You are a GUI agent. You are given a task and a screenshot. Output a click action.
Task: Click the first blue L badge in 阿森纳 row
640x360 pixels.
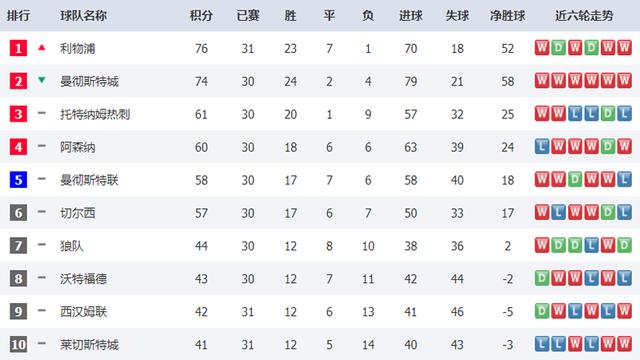click(x=542, y=146)
